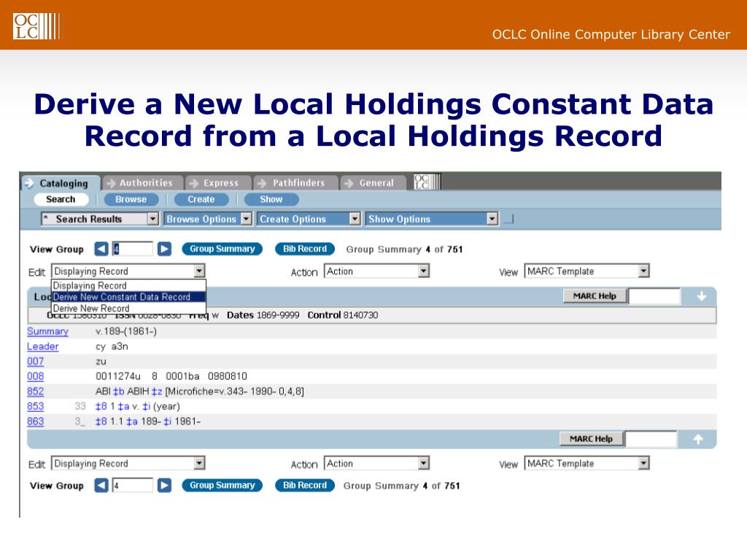Go to next group with bottom right arrow
Screen dimensions: 747x560
(164, 485)
